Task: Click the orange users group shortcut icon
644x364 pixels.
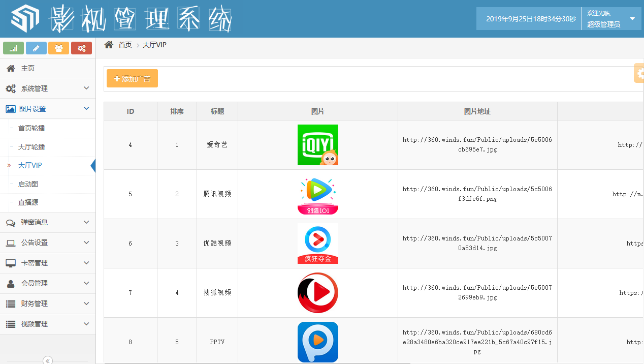Action: coord(58,48)
